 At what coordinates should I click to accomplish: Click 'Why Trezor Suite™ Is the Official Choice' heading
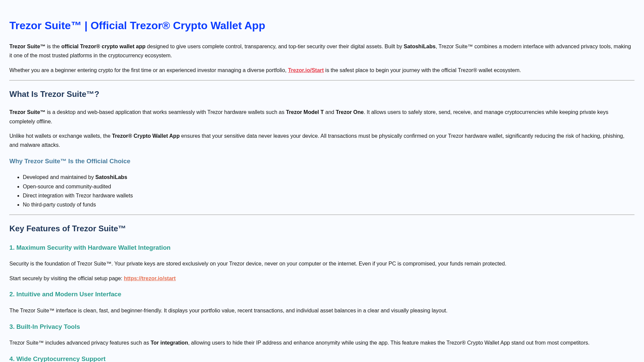pos(70,161)
